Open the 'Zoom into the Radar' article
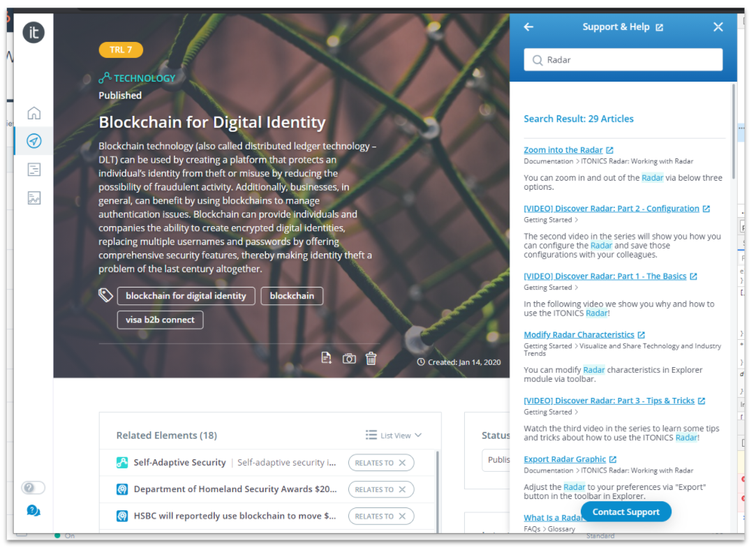This screenshot has width=756, height=550. pyautogui.click(x=563, y=150)
